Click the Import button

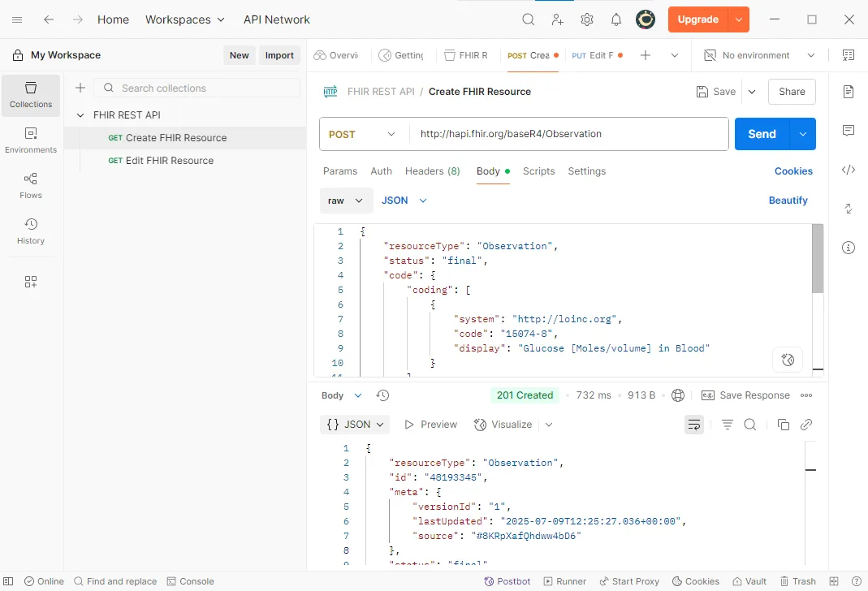279,55
